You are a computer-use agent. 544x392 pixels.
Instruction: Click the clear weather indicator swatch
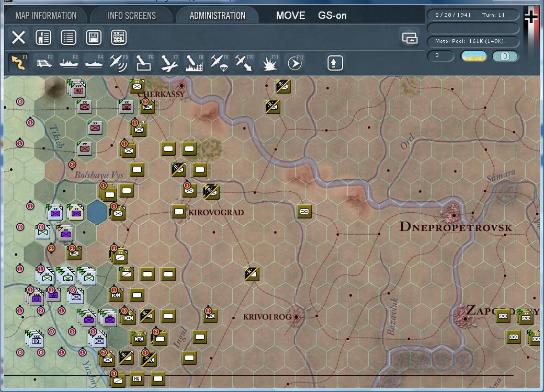point(474,56)
